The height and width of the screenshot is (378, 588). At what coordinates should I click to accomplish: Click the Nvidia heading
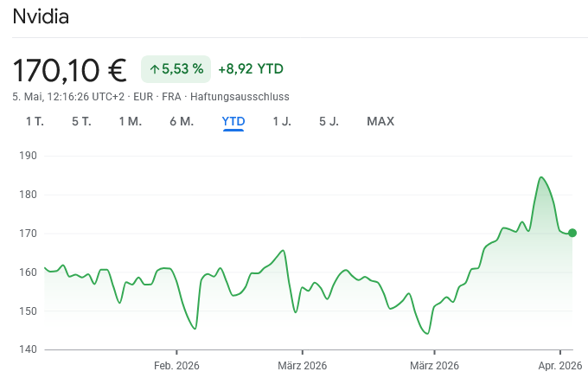click(x=41, y=17)
